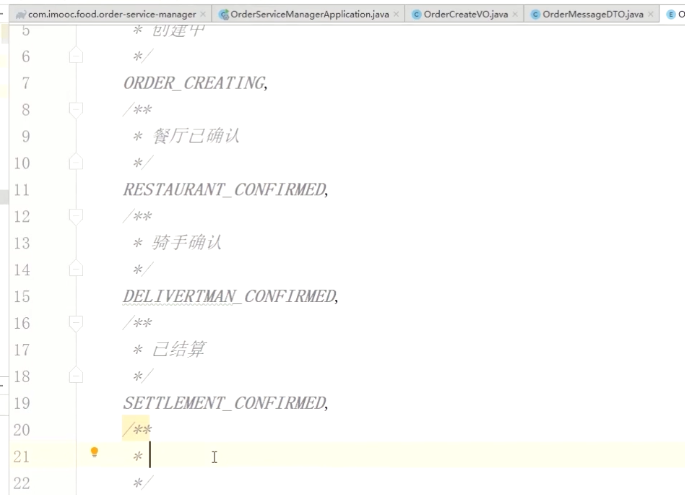Click the comment text 已结算

click(179, 349)
